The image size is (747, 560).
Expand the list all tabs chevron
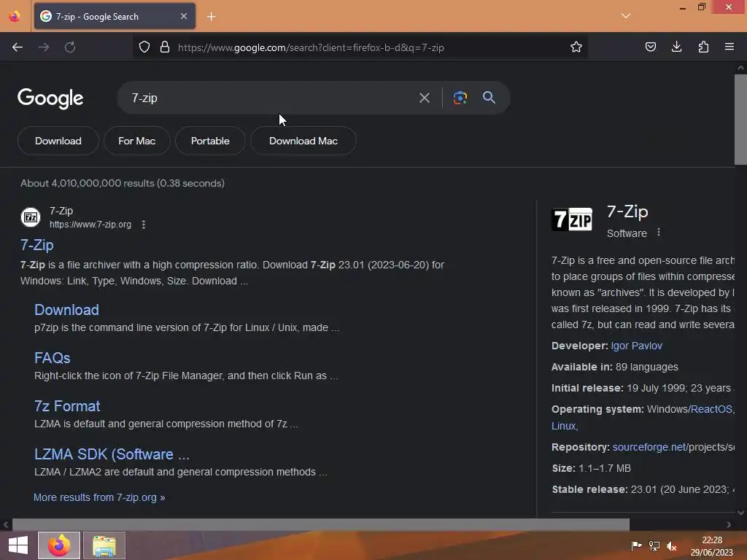(626, 16)
